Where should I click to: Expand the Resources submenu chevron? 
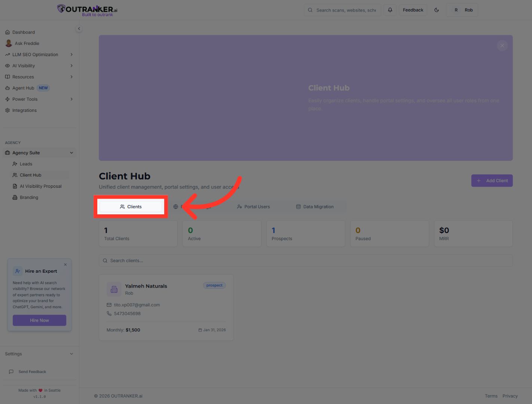tap(71, 77)
